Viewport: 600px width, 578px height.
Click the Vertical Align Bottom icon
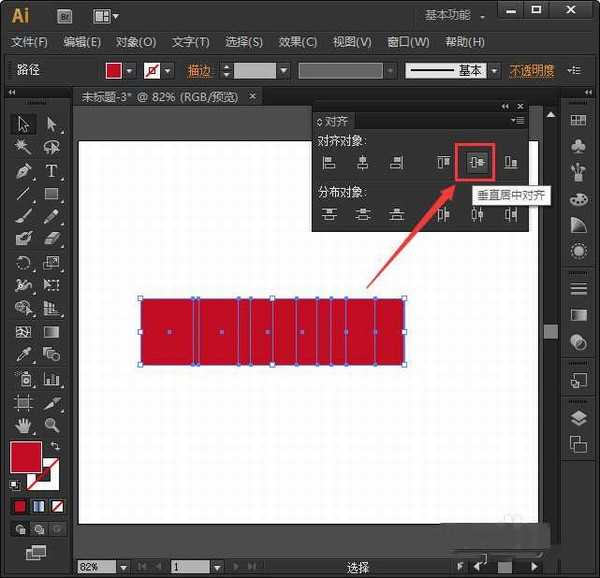point(511,162)
